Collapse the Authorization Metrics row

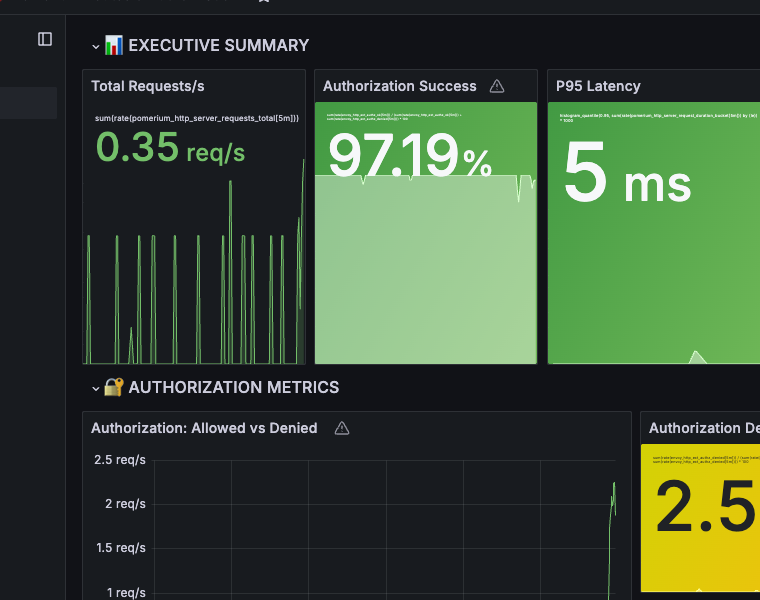pyautogui.click(x=95, y=389)
